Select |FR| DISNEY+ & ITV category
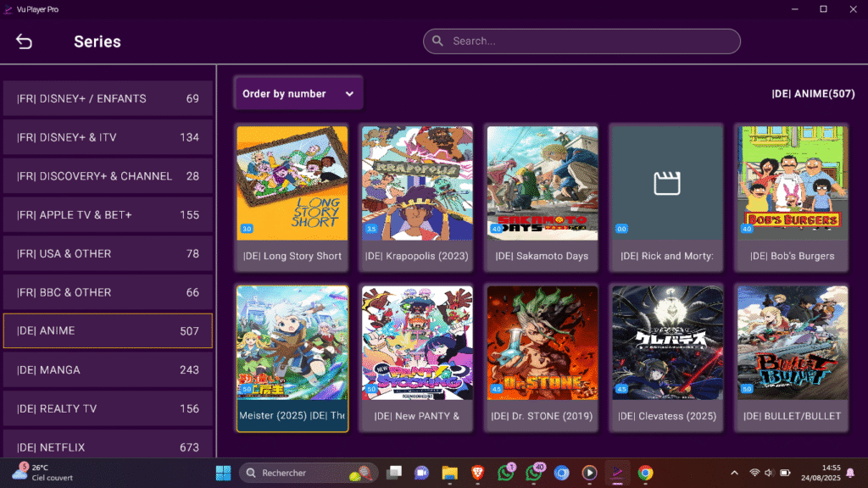Viewport: 868px width, 488px height. [x=108, y=137]
